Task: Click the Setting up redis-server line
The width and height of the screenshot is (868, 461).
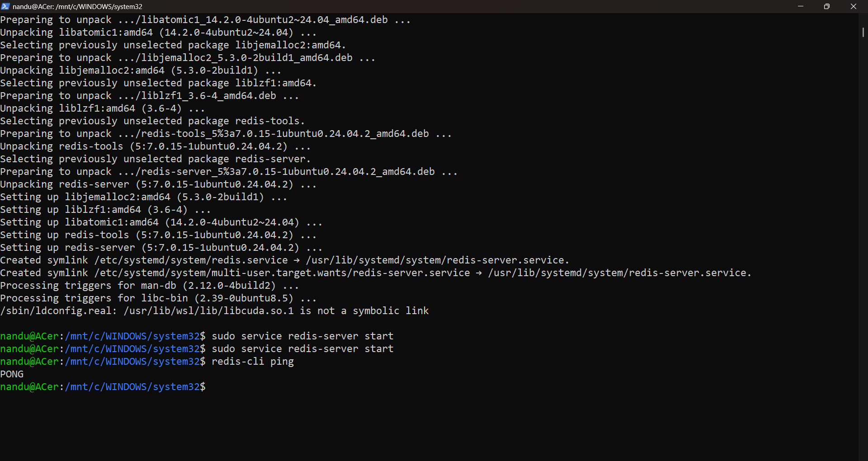Action: coord(161,248)
